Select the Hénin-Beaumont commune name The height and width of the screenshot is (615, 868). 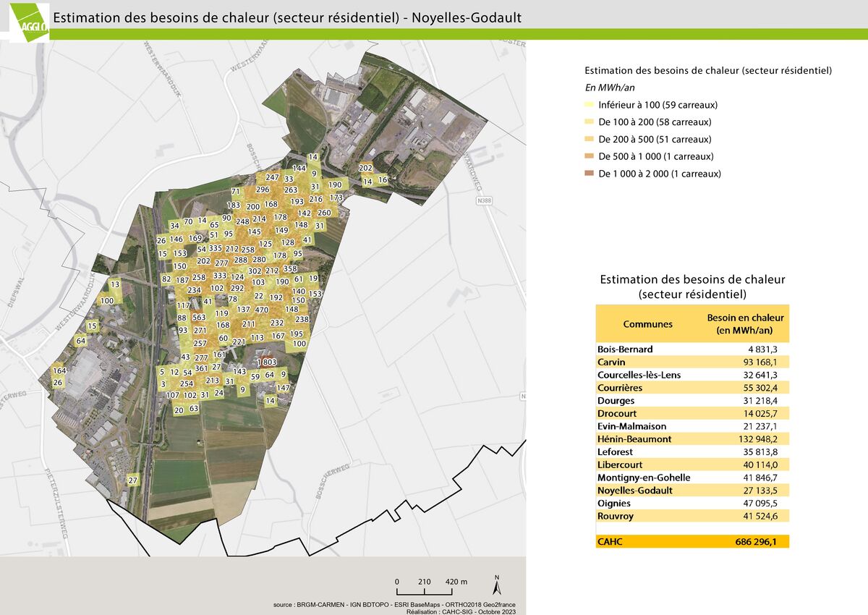click(x=634, y=439)
